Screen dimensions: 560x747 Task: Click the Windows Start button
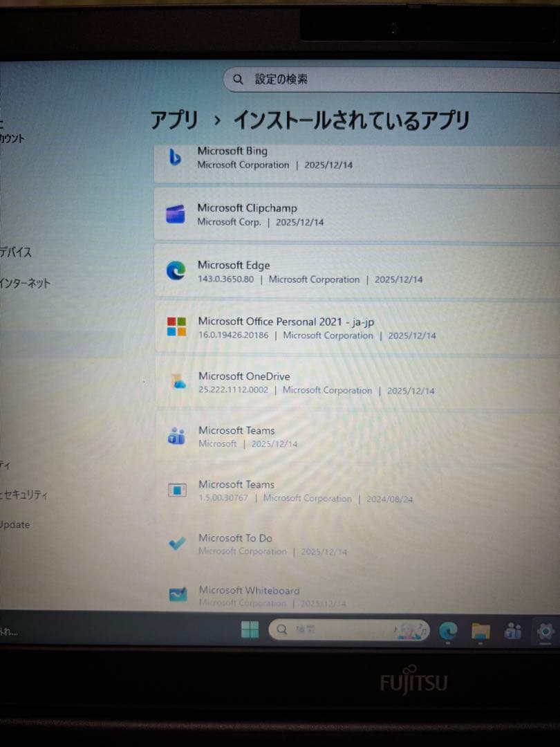click(250, 629)
